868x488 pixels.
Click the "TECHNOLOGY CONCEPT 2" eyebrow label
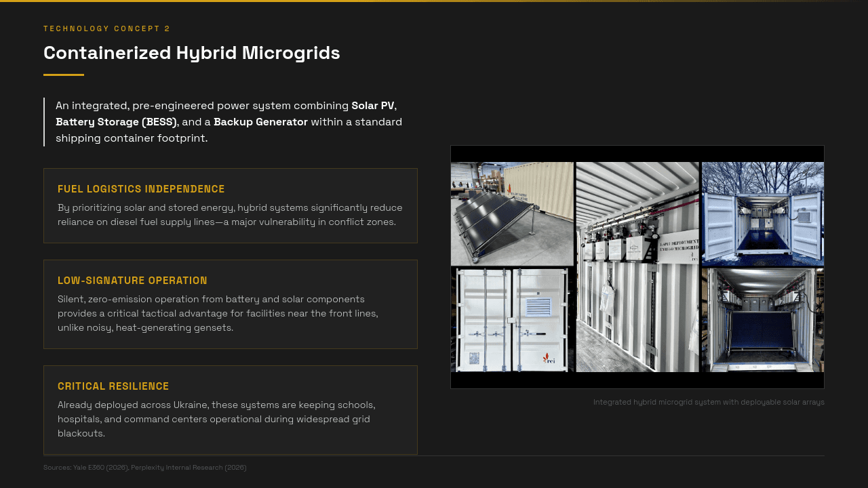106,28
